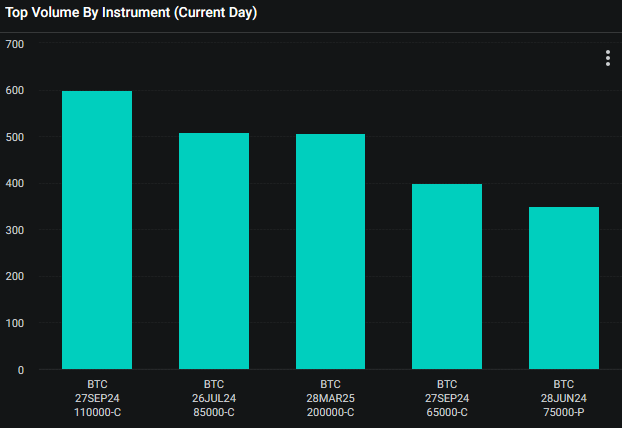Viewport: 622px width, 428px height.
Task: Click the 0 y-axis baseline label
Action: (21, 370)
